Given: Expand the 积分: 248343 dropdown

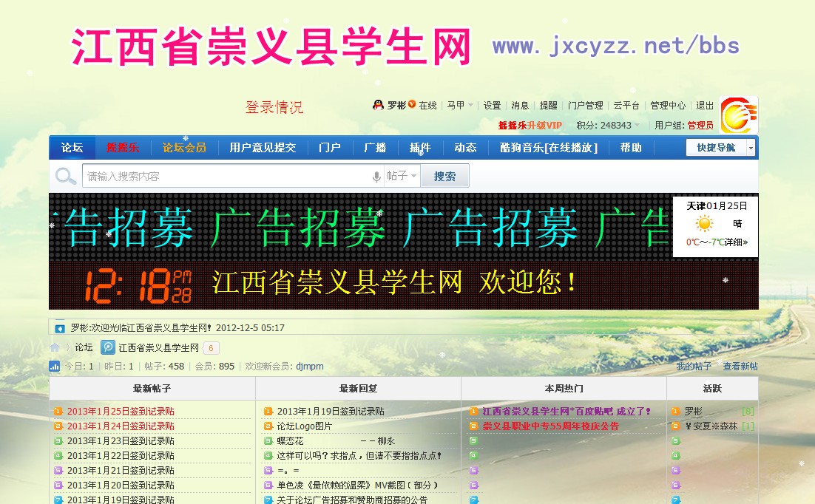Looking at the screenshot, I should point(608,125).
